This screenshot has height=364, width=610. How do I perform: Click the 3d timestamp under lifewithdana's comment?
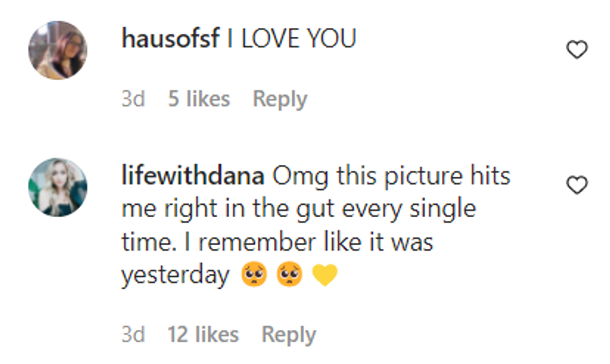coord(133,335)
